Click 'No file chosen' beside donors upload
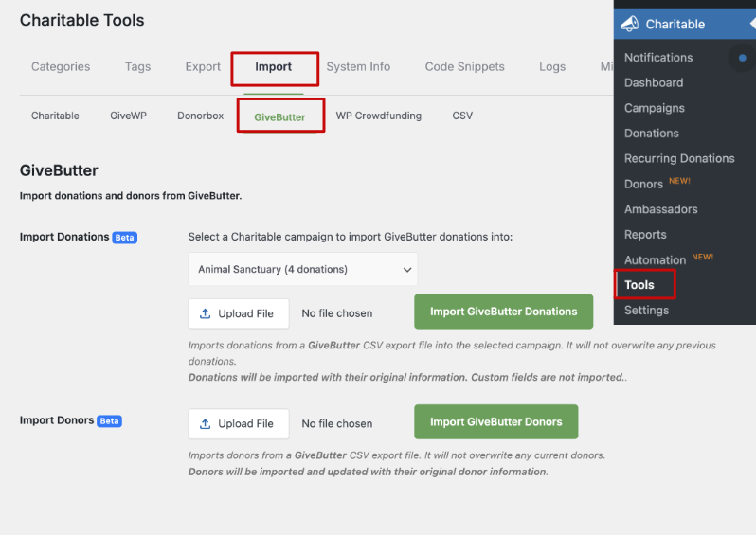The image size is (756, 535). pyautogui.click(x=337, y=423)
